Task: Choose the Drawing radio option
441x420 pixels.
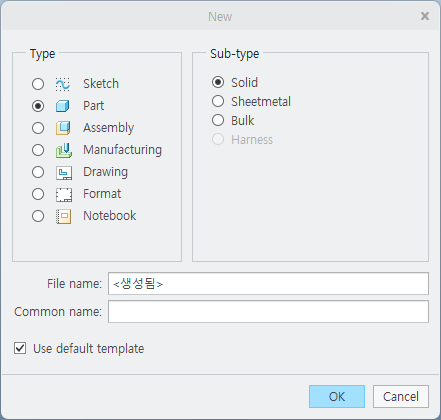Action: 38,172
